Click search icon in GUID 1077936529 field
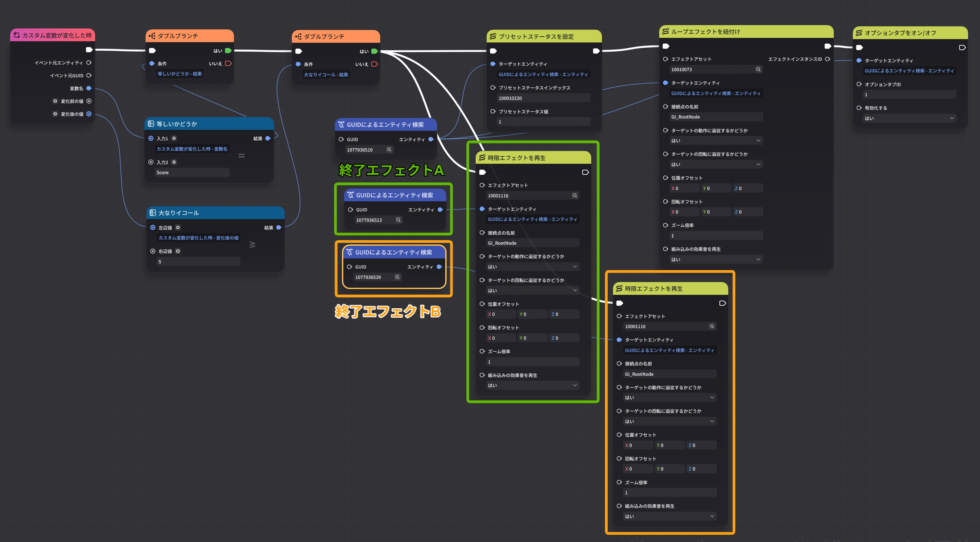The height and width of the screenshot is (542, 980). [x=397, y=277]
